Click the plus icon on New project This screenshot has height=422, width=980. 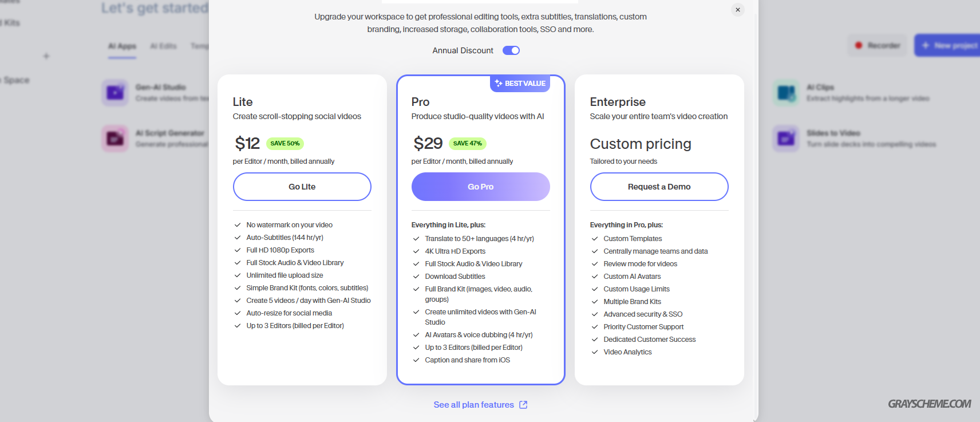coord(925,45)
